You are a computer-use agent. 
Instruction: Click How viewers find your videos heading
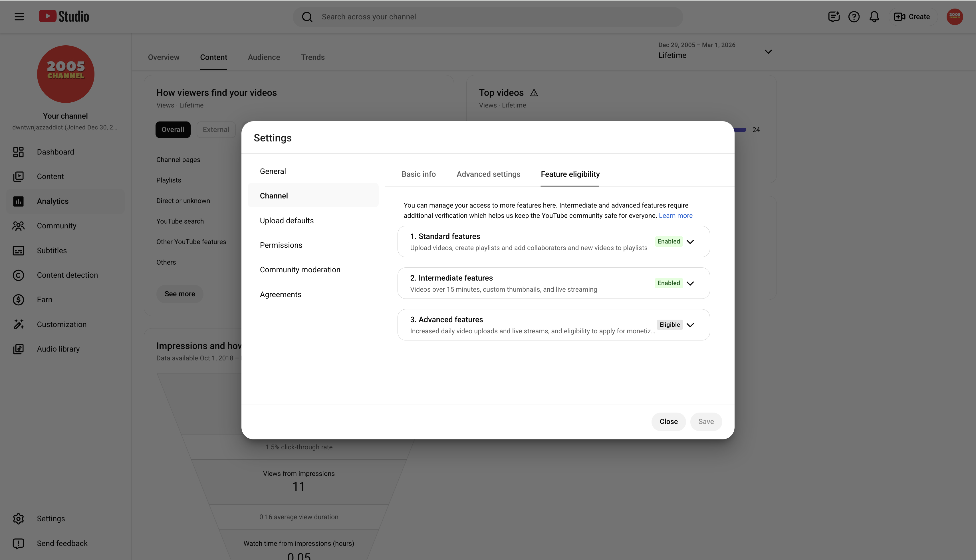point(217,93)
